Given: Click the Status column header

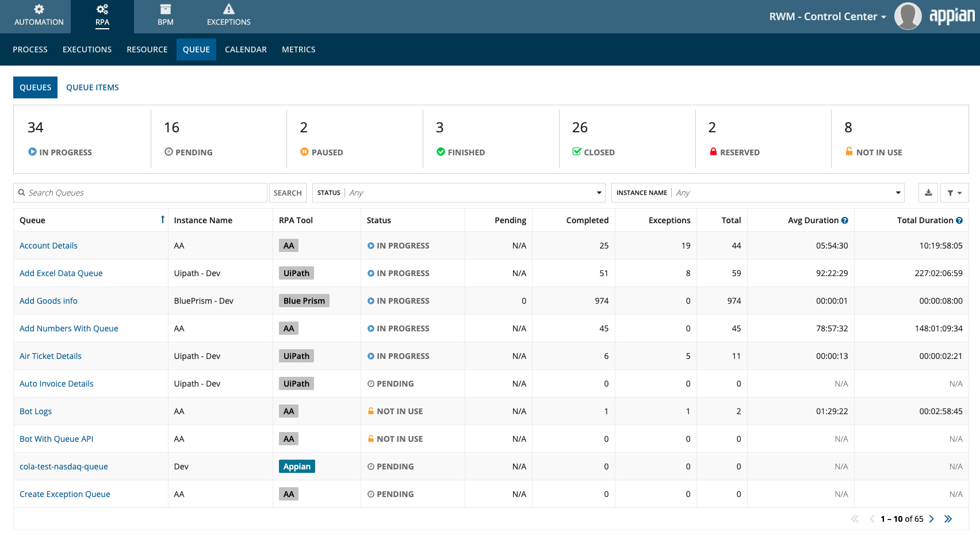Looking at the screenshot, I should pyautogui.click(x=379, y=220).
